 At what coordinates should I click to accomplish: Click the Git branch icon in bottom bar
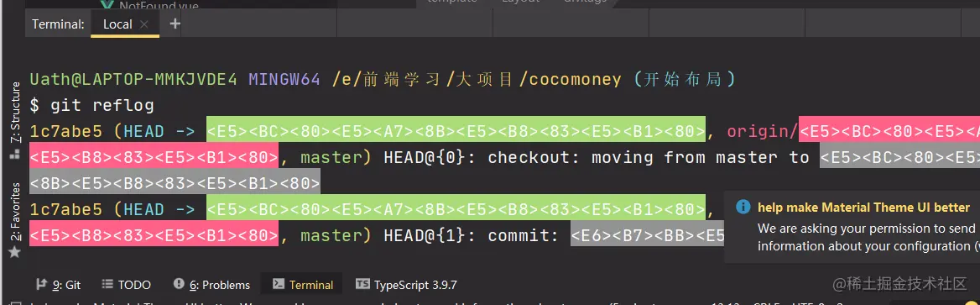(42, 284)
